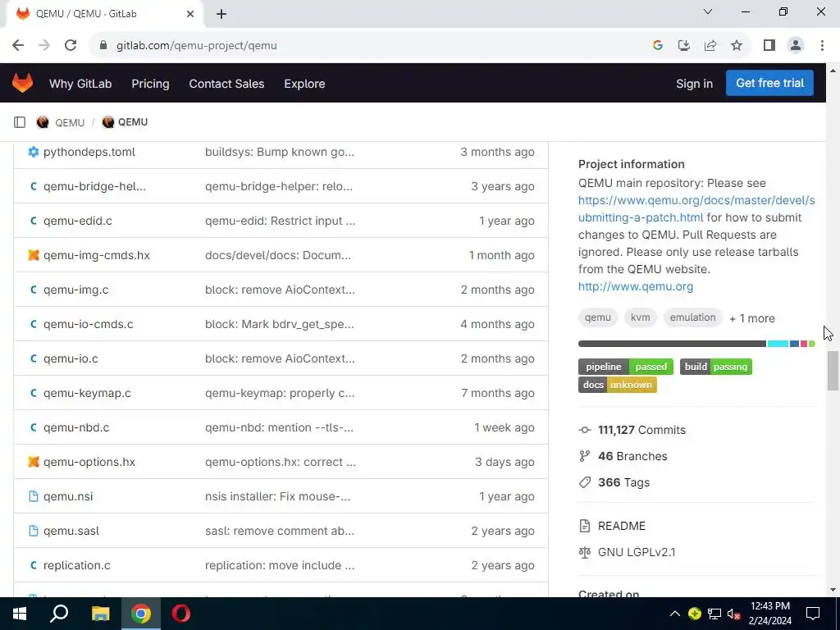Open the notification center icon

click(813, 614)
